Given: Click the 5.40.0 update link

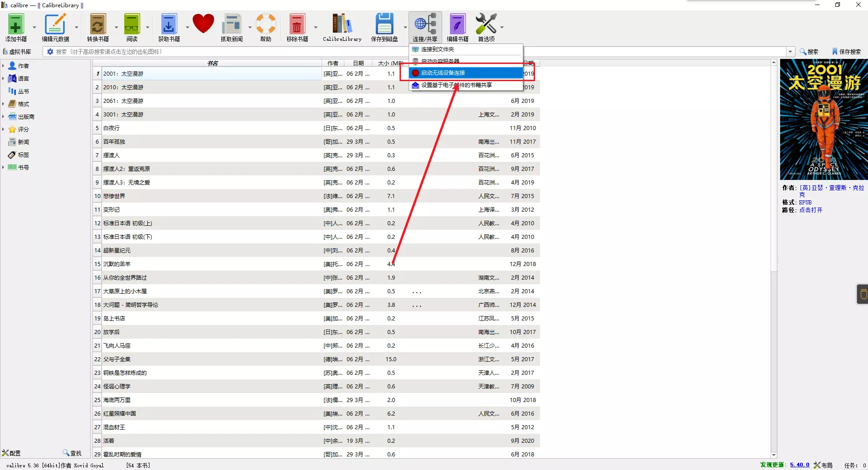Looking at the screenshot, I should pyautogui.click(x=799, y=465).
